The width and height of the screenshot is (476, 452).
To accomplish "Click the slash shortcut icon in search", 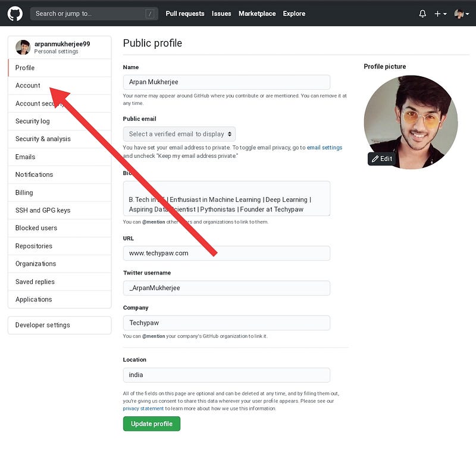I will (150, 14).
